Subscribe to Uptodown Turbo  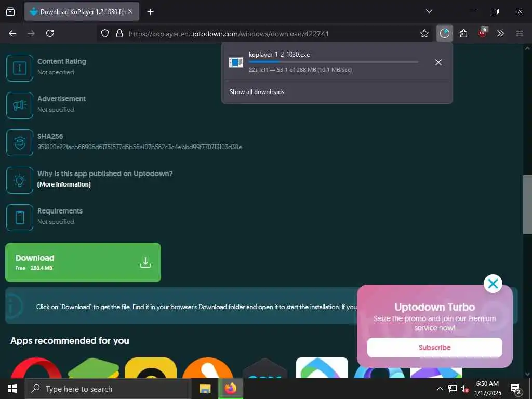(x=435, y=348)
